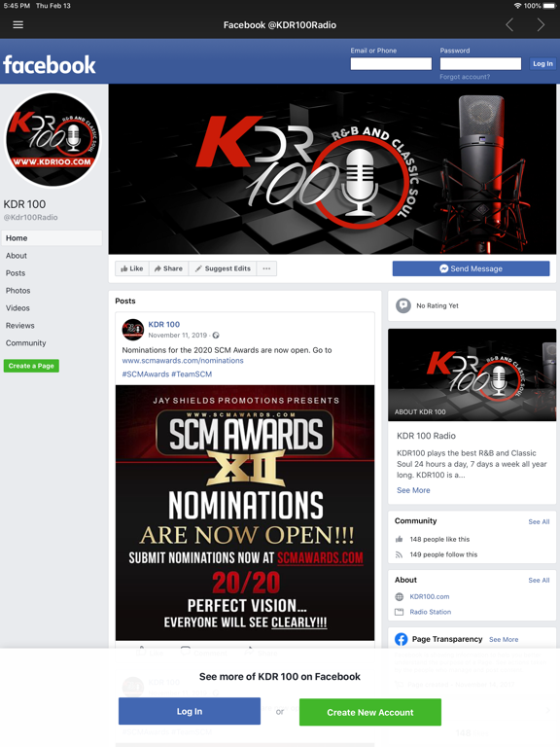The height and width of the screenshot is (747, 560).
Task: Open the KDR100.com website link
Action: pyautogui.click(x=429, y=596)
